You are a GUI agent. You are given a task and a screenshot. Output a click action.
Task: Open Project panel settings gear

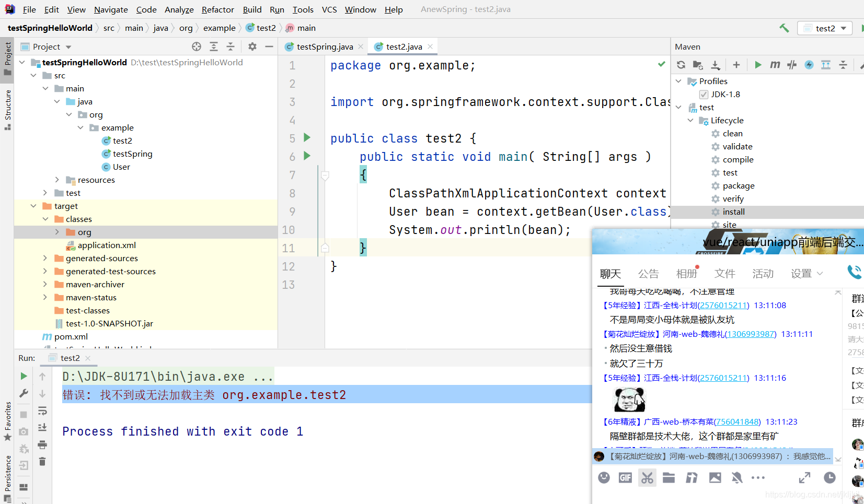(252, 46)
